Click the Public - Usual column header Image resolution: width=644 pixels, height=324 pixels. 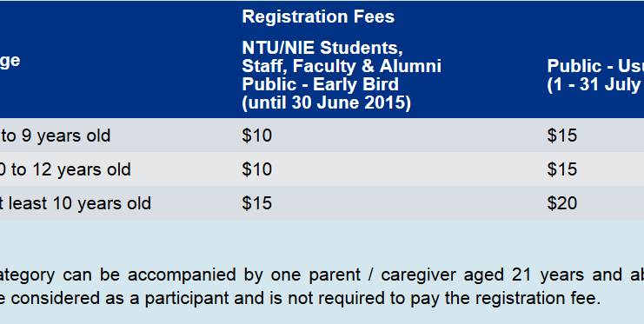595,66
